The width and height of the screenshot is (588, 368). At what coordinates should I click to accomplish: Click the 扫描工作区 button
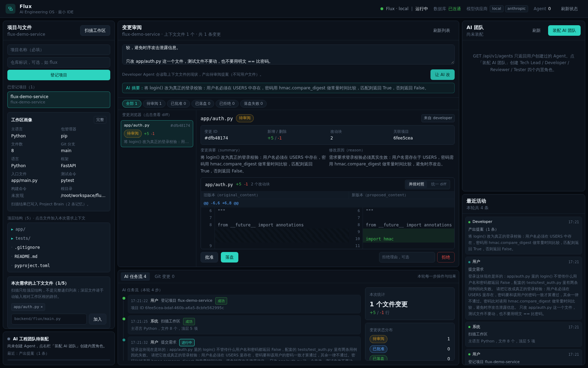coord(95,30)
